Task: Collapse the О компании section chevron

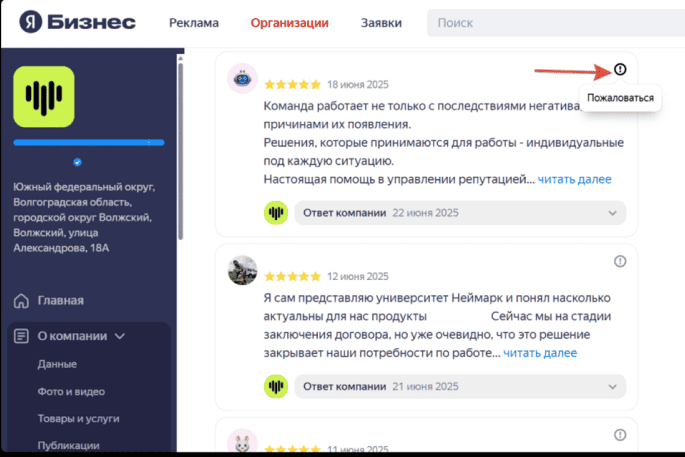Action: (x=120, y=336)
